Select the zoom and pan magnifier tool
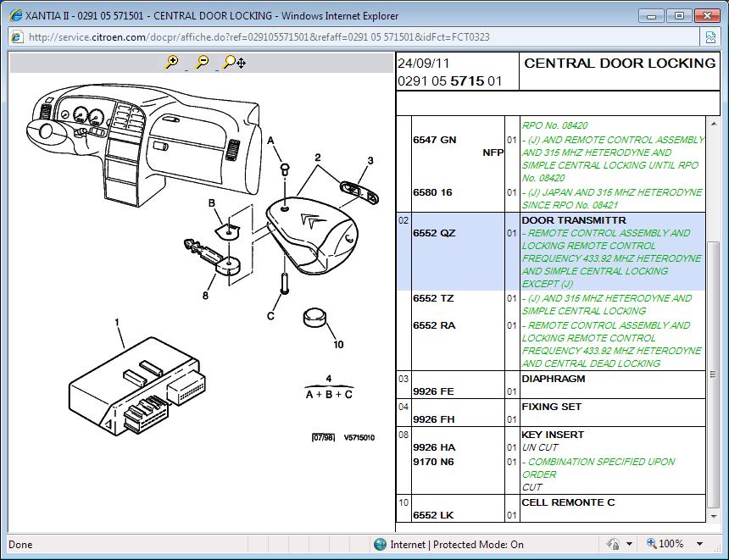Viewport: 729px width, 560px height. tap(234, 62)
